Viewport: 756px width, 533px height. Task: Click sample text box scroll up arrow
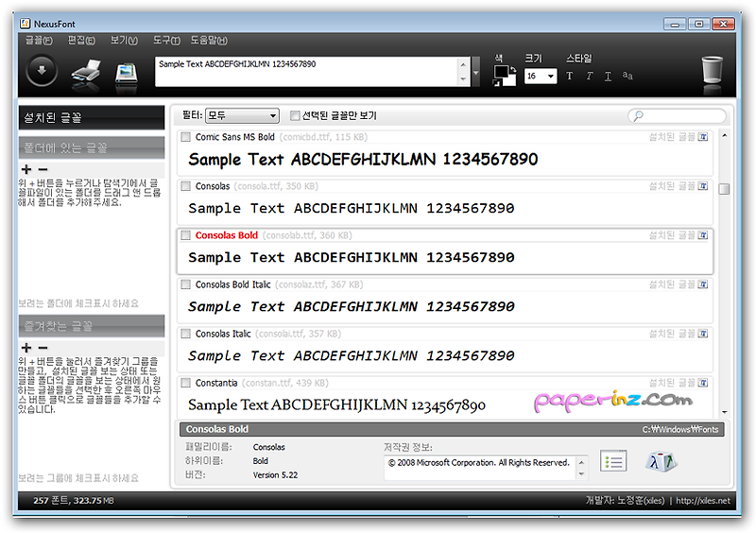click(463, 64)
